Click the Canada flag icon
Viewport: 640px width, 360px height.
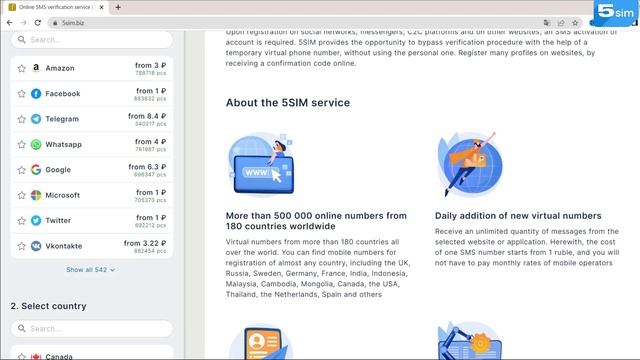tap(36, 357)
